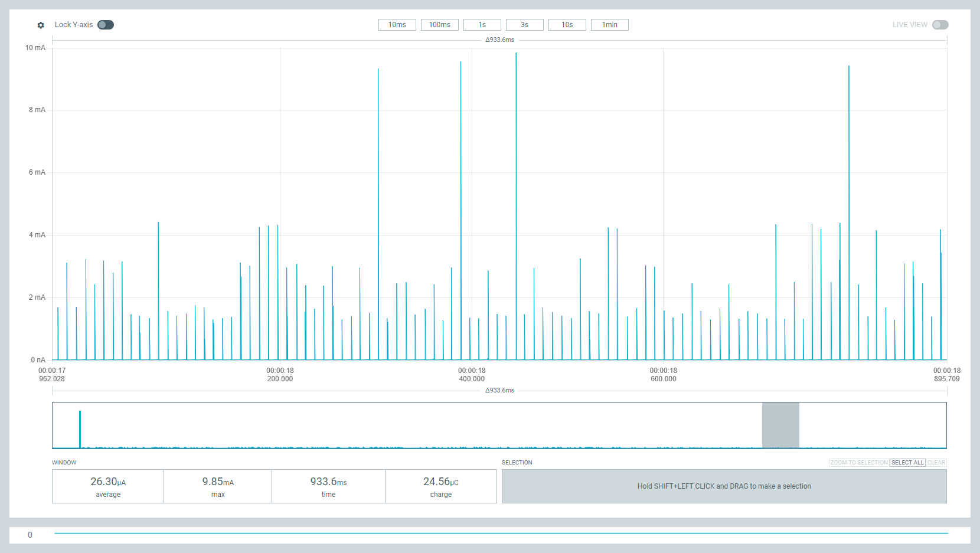
Task: Set time window to 100ms
Action: pyautogui.click(x=439, y=25)
